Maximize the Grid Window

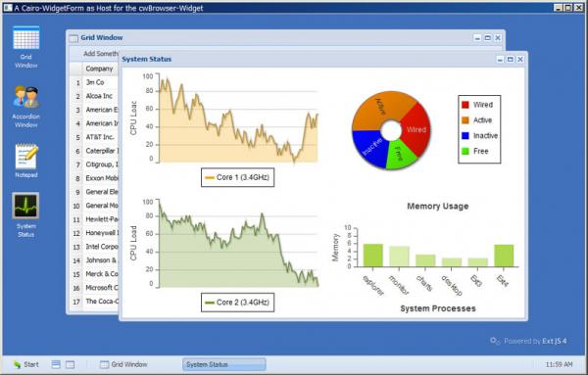487,38
